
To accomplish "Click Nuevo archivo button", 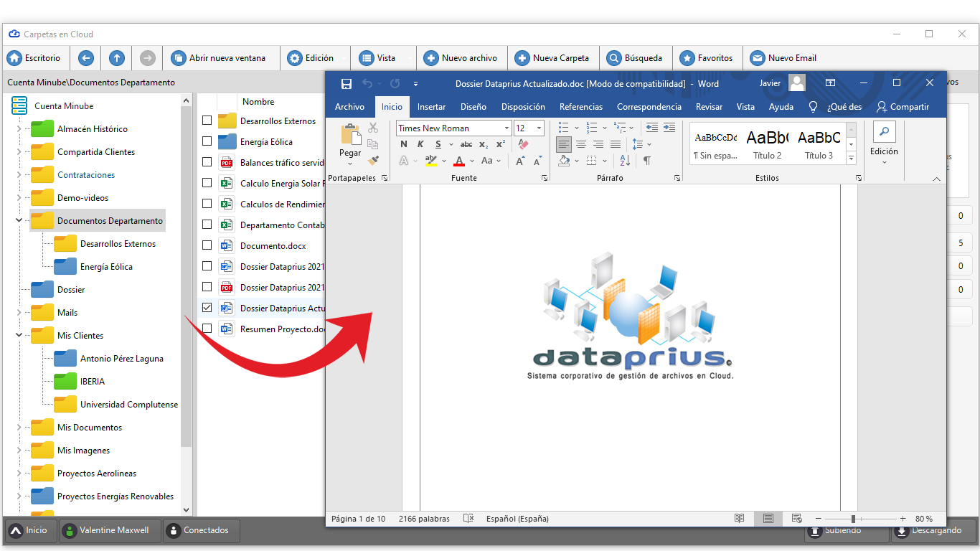I will [461, 58].
